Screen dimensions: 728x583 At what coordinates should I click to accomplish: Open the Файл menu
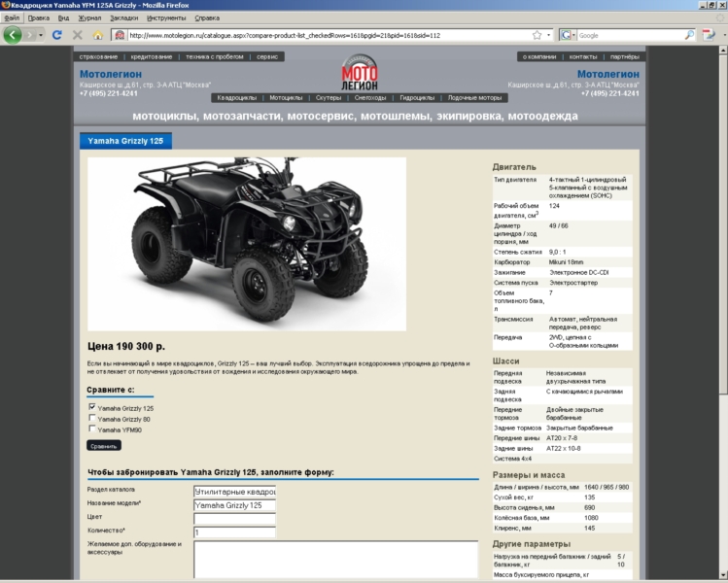tap(12, 18)
